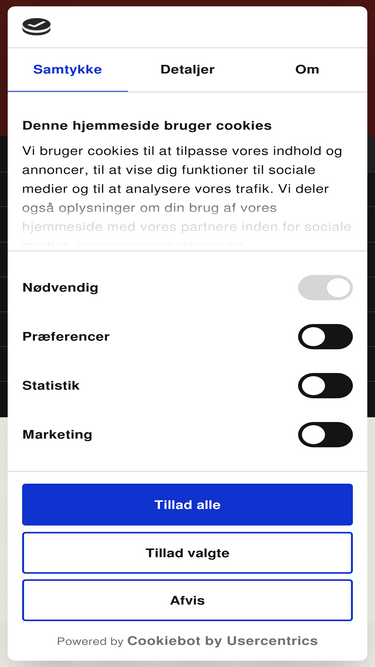Turn on the Statistik switch

pyautogui.click(x=325, y=385)
